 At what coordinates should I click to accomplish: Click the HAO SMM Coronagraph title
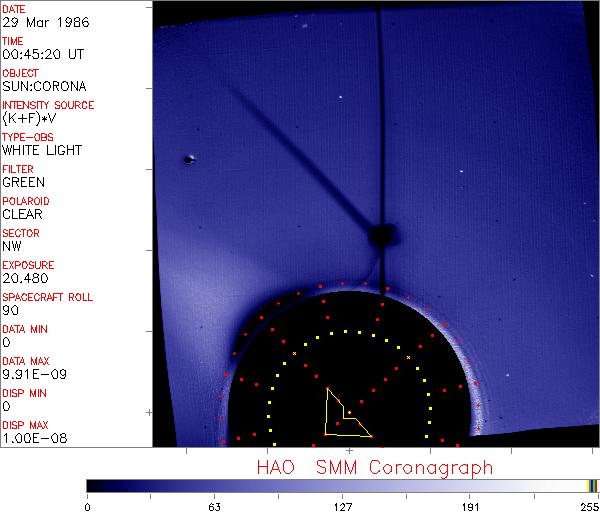(x=375, y=467)
